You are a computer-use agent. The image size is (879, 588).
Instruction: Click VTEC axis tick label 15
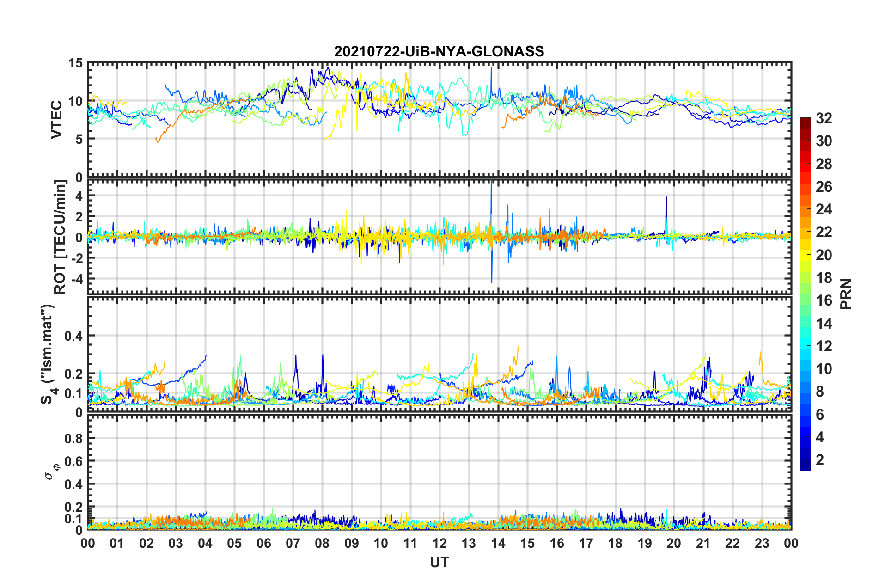coord(75,63)
